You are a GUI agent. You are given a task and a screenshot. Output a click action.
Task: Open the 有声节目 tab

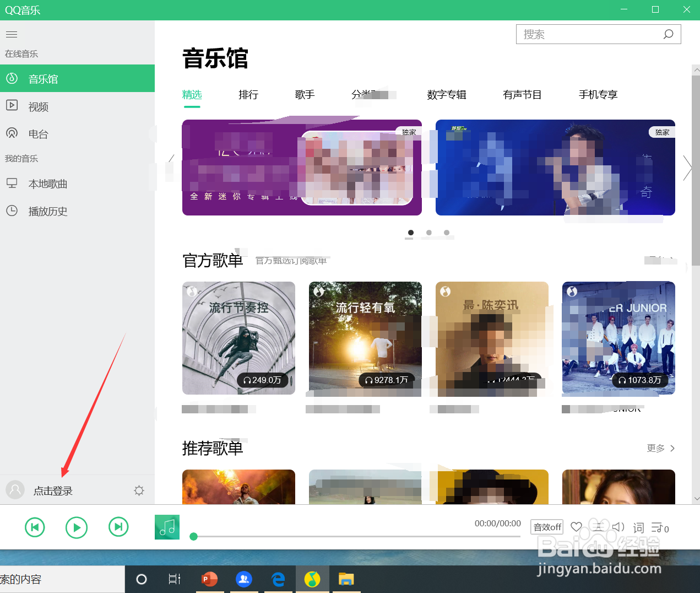pyautogui.click(x=522, y=95)
